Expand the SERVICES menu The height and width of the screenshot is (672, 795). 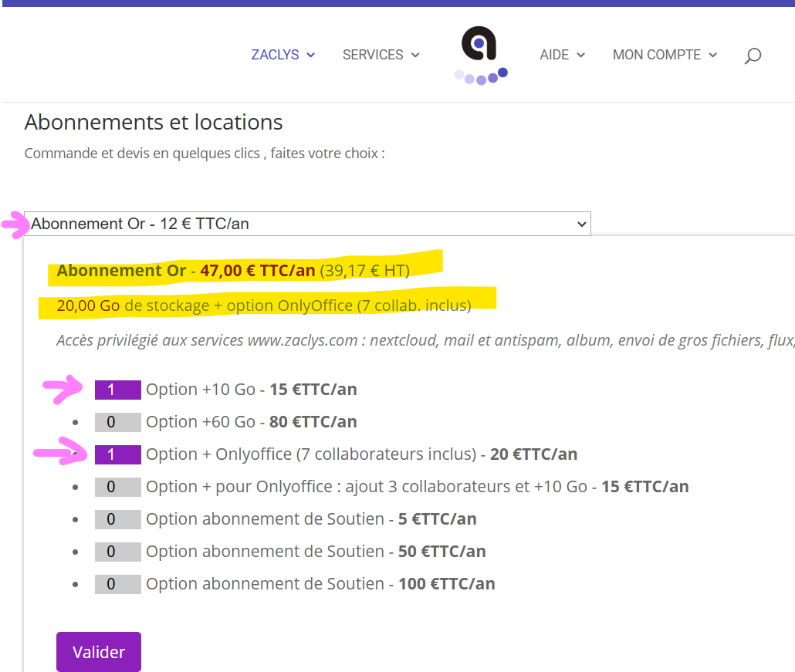pyautogui.click(x=381, y=55)
